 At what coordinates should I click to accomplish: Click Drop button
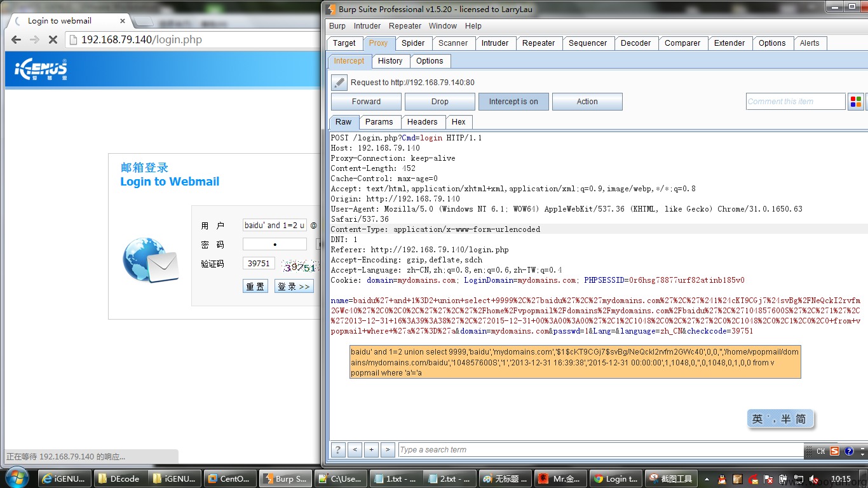(440, 102)
